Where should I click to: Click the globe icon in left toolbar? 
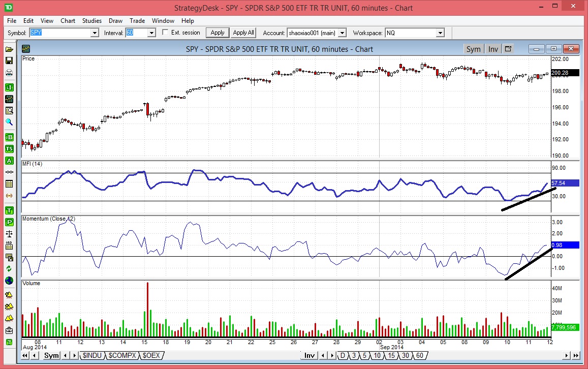coord(9,281)
